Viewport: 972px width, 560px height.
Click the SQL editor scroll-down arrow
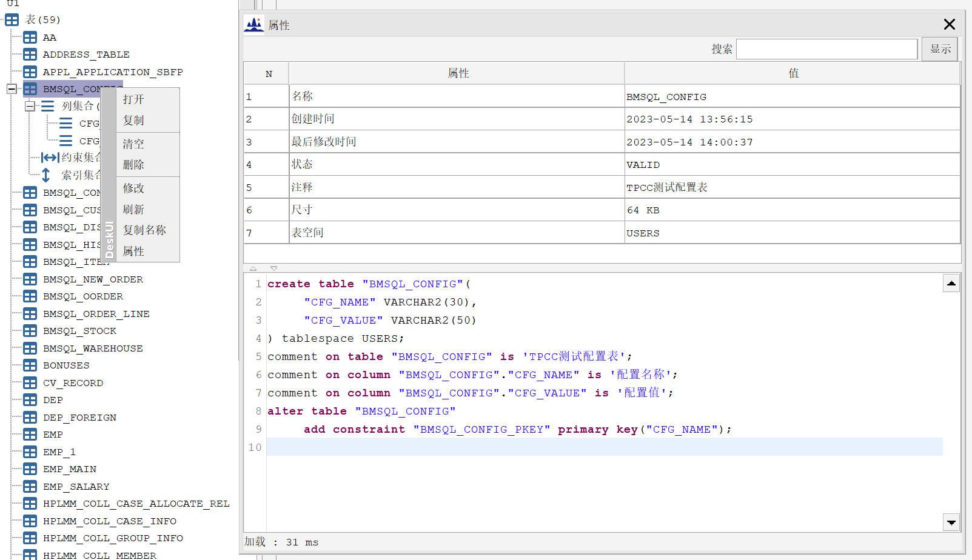(x=951, y=522)
